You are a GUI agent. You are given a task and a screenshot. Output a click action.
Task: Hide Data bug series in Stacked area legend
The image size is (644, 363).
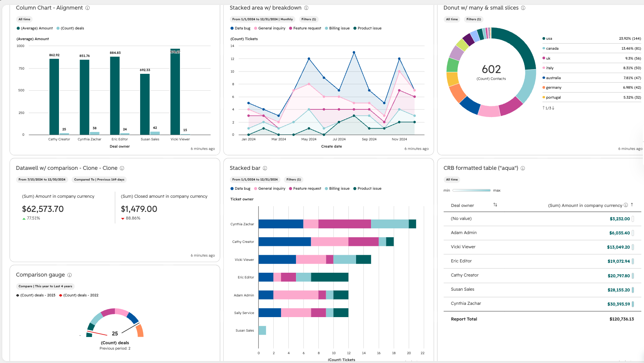(x=240, y=28)
